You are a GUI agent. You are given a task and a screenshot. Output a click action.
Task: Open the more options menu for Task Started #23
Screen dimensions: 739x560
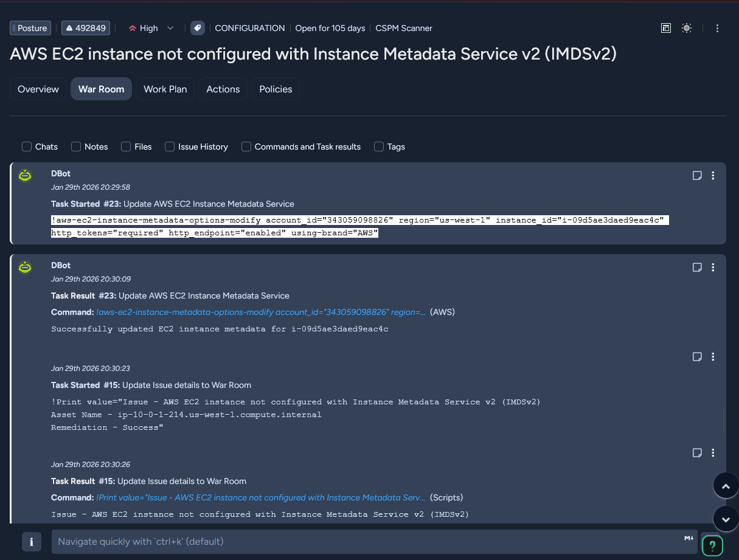pos(713,176)
